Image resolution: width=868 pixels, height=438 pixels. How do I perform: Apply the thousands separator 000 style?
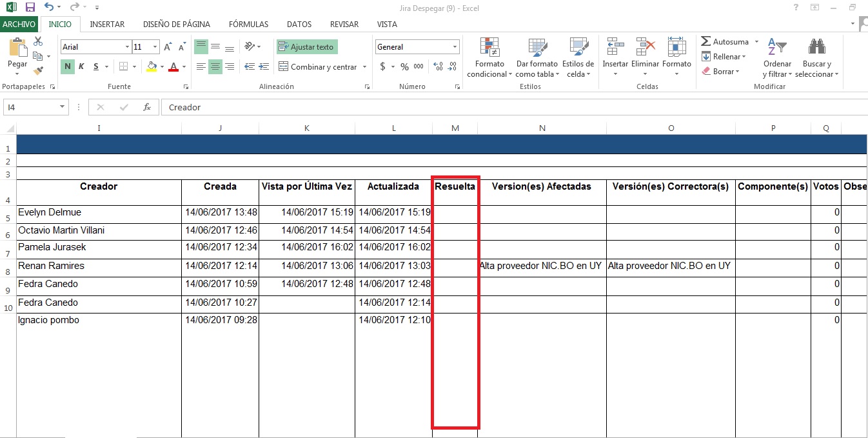419,66
